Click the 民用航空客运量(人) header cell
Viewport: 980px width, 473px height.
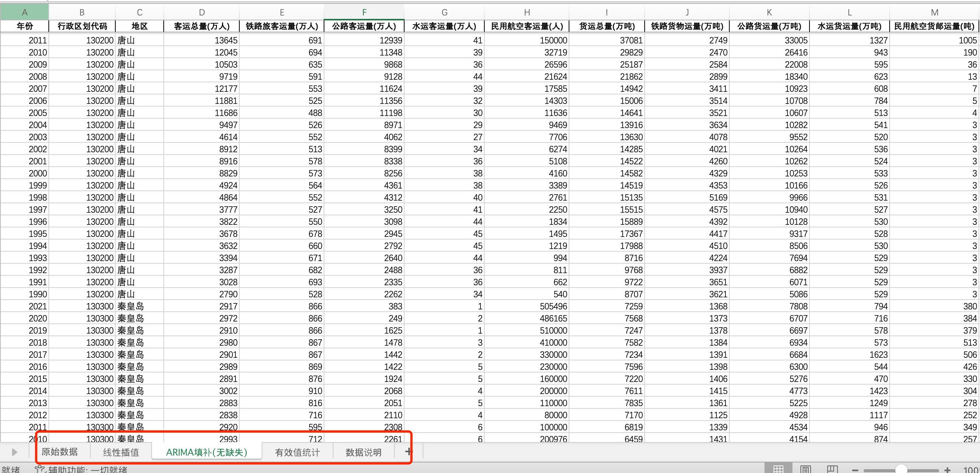(527, 26)
